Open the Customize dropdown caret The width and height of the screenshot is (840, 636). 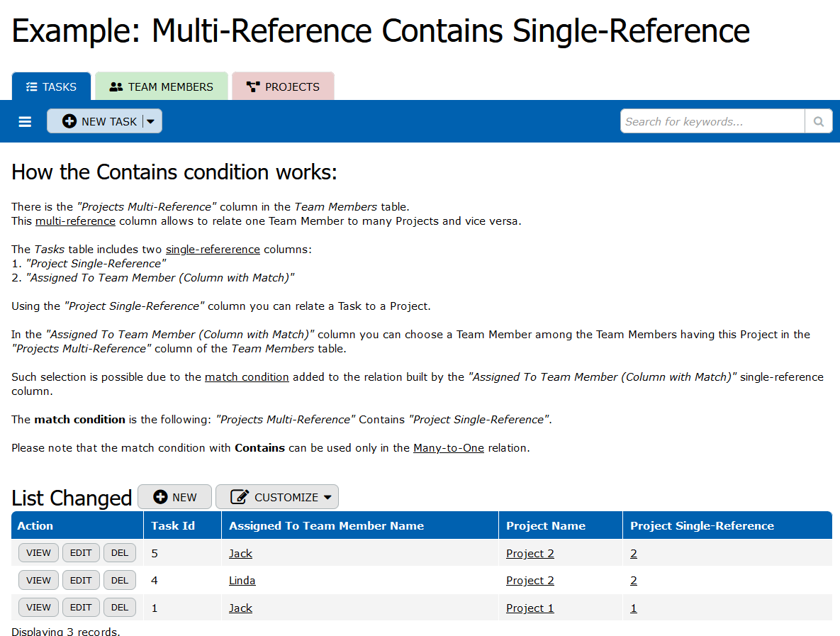(x=327, y=498)
